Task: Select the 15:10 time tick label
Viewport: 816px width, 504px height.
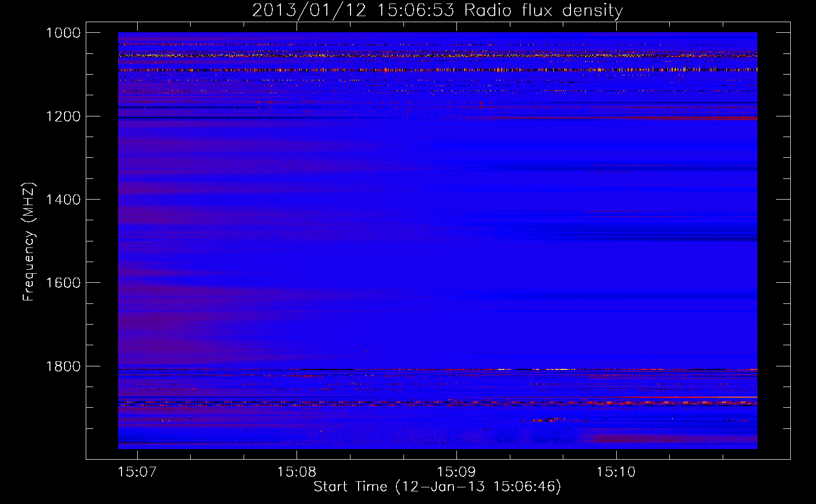Action: point(616,472)
